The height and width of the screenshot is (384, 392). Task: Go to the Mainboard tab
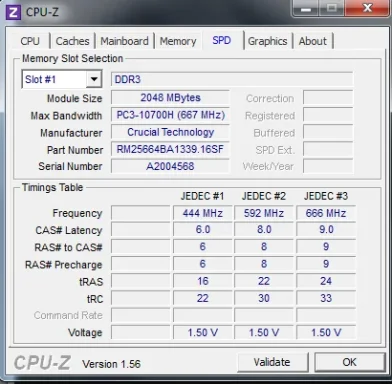pos(124,41)
